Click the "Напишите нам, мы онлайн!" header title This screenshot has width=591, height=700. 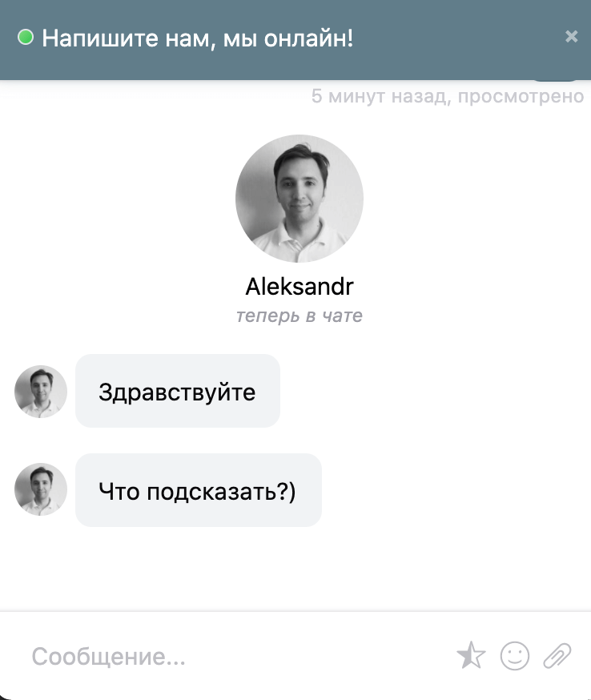[197, 38]
